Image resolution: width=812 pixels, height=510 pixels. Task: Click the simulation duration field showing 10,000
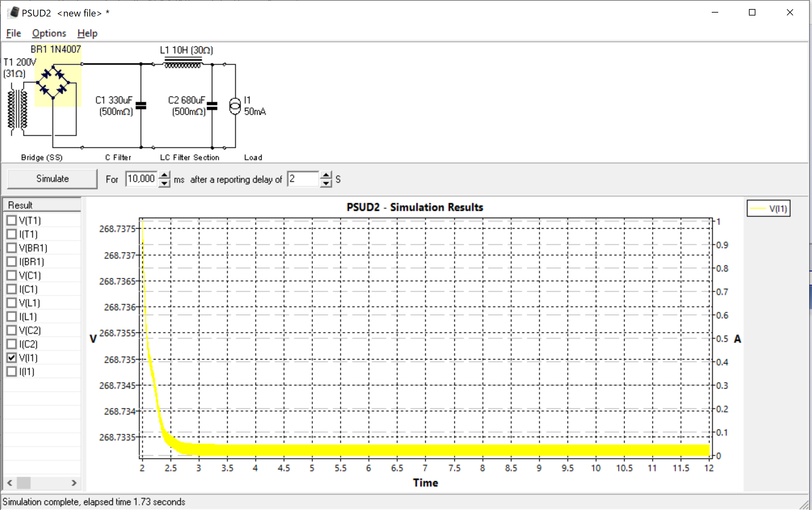(x=141, y=179)
